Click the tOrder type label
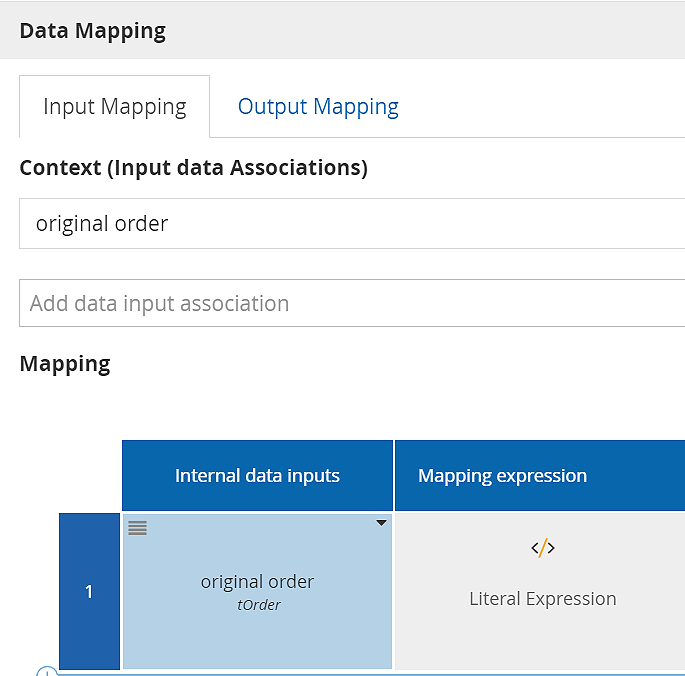Image resolution: width=685 pixels, height=676 pixels. [257, 605]
